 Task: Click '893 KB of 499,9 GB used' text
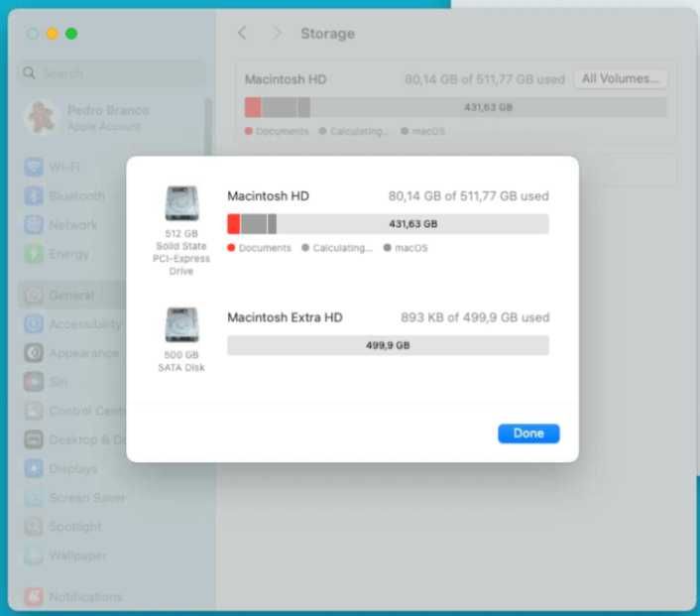(475, 317)
